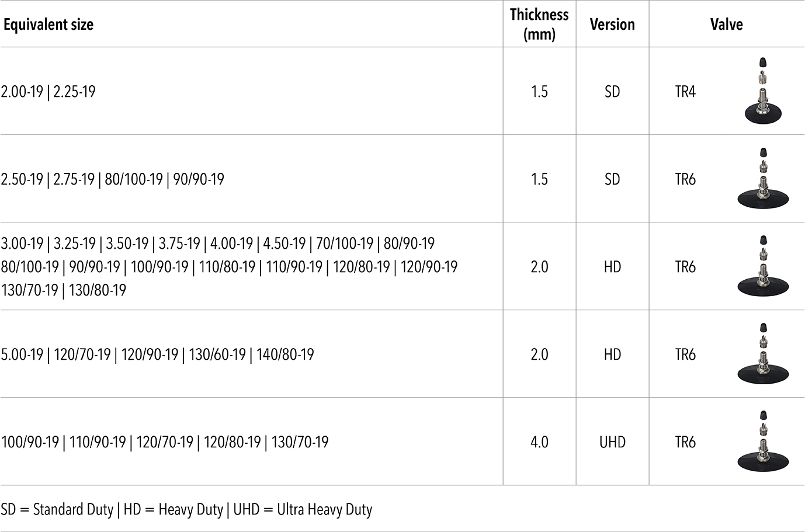The height and width of the screenshot is (532, 805).
Task: Click the valve image in the 5.00-19 row
Action: (762, 354)
